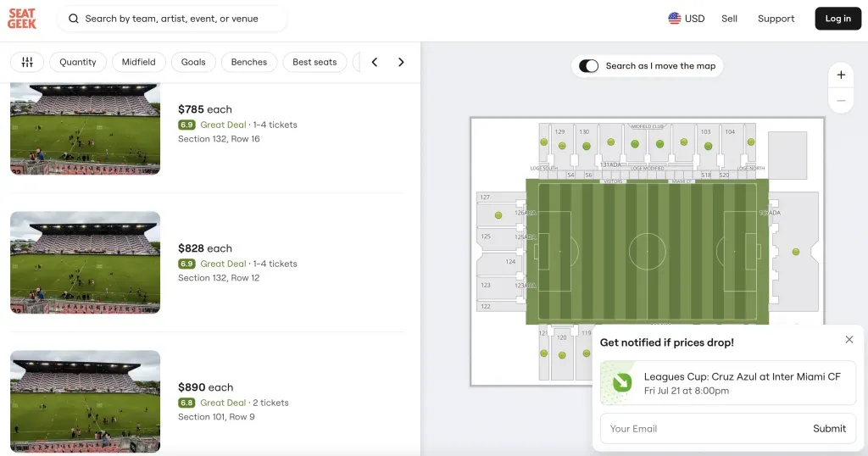Image resolution: width=868 pixels, height=456 pixels.
Task: Select the Goals filter chip
Action: (x=193, y=62)
